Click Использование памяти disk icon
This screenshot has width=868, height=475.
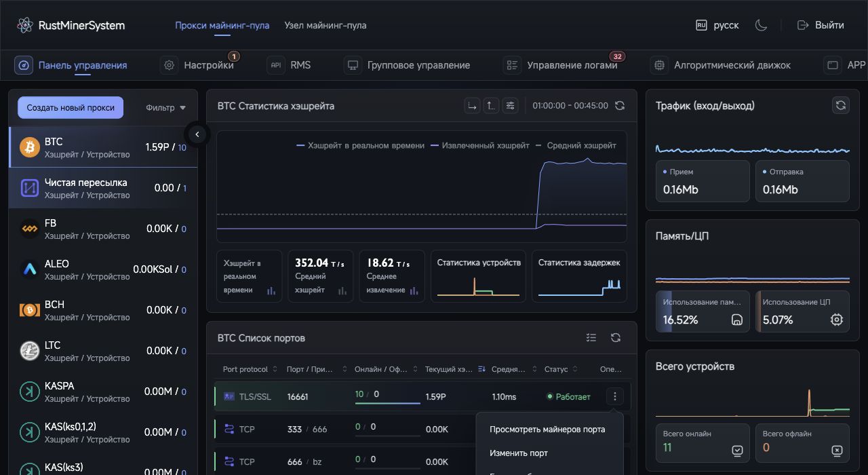pos(737,320)
